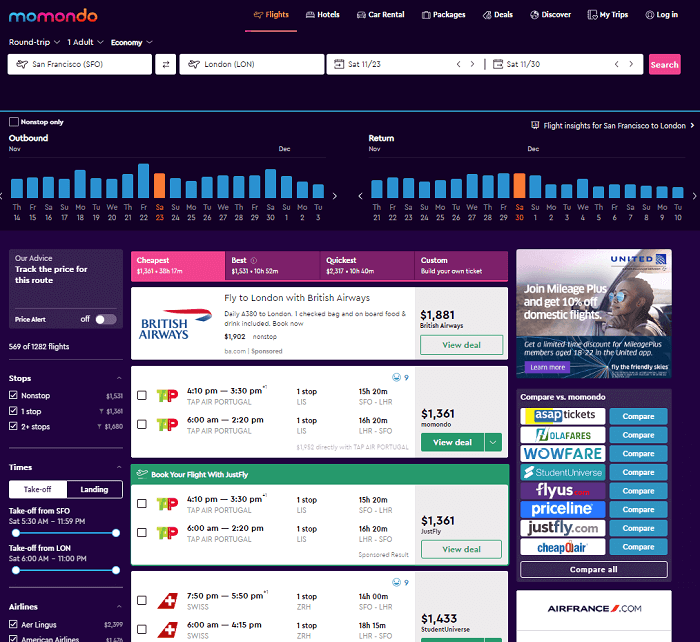Click the momondo logo
This screenshot has height=642, width=700.
(x=53, y=16)
